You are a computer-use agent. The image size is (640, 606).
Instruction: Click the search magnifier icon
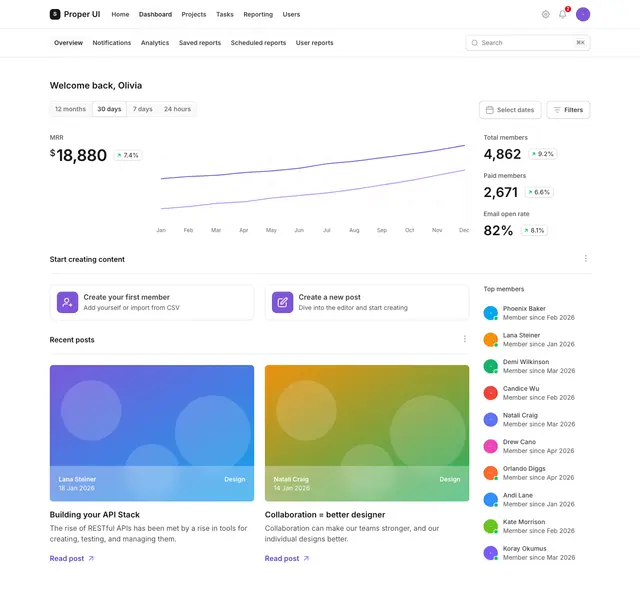tap(474, 43)
